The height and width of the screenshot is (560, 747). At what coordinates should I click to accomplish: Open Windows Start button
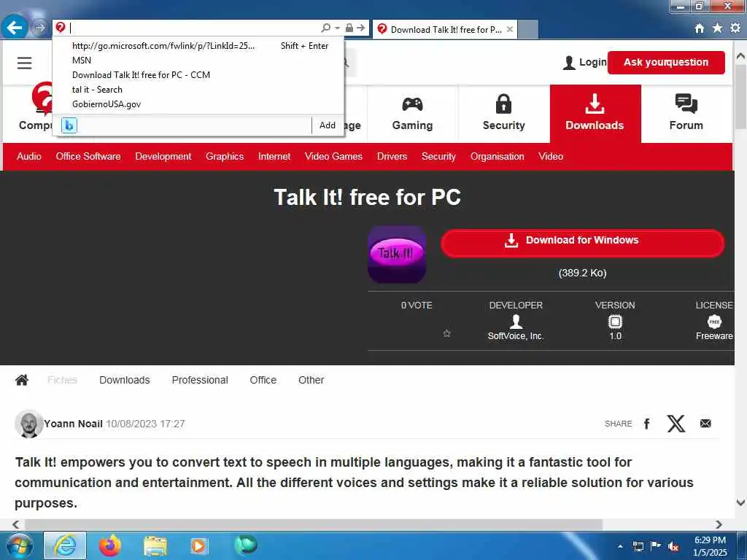pyautogui.click(x=20, y=545)
